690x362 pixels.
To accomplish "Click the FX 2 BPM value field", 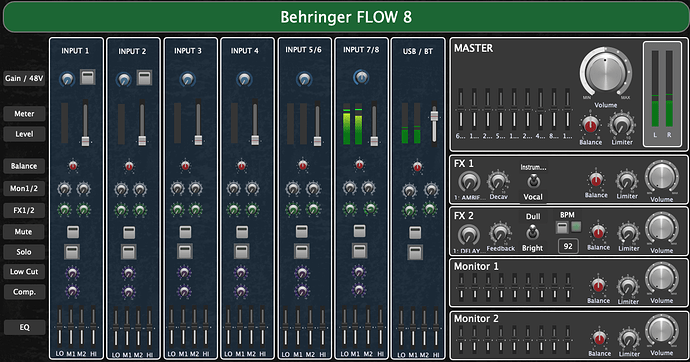I will pos(568,246).
